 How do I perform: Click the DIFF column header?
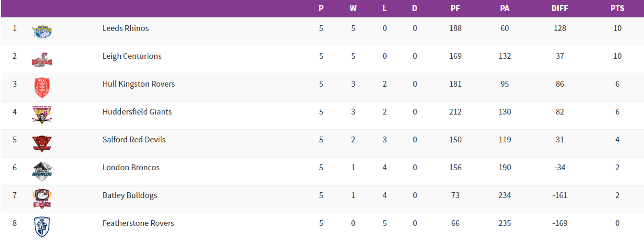point(560,8)
